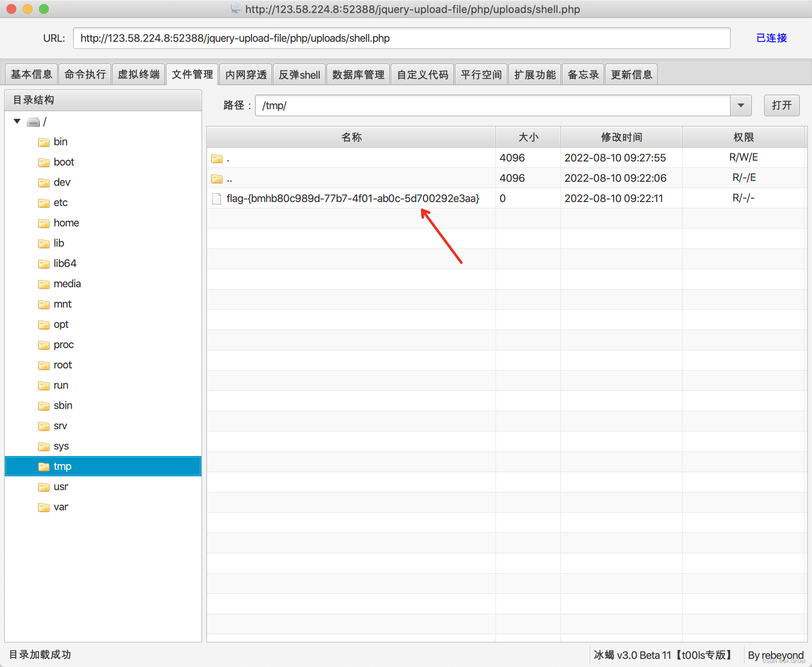The height and width of the screenshot is (667, 812).
Task: Click permission cell R/W/E
Action: coord(744,157)
